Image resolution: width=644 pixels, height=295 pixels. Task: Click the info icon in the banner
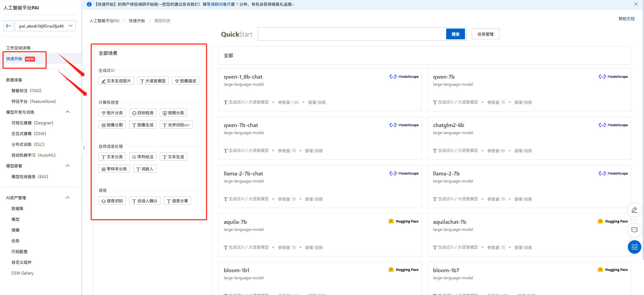89,4
